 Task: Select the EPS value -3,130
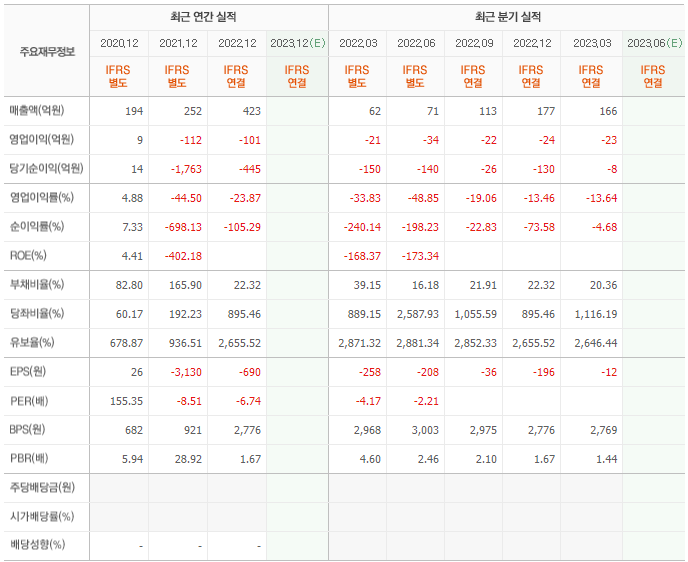pyautogui.click(x=186, y=372)
